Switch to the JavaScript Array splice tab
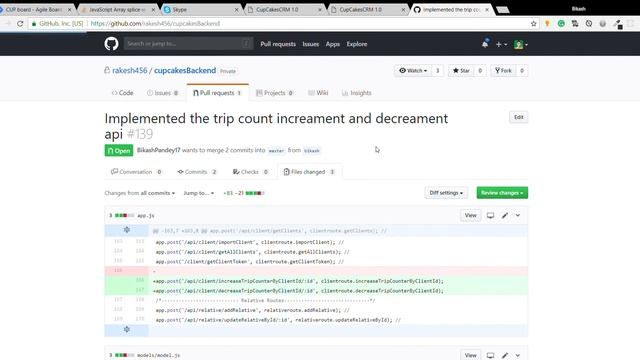This screenshot has height=360, width=640. [x=117, y=9]
